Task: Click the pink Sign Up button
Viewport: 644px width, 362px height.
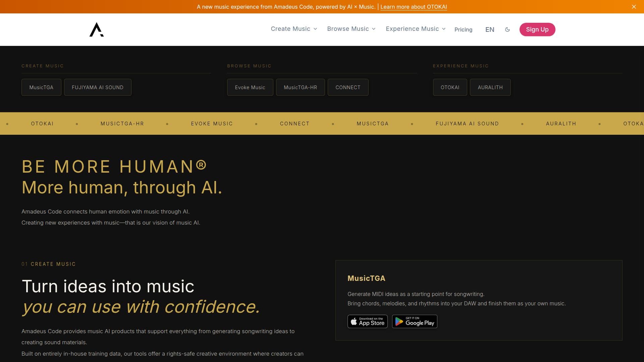Action: [x=537, y=29]
